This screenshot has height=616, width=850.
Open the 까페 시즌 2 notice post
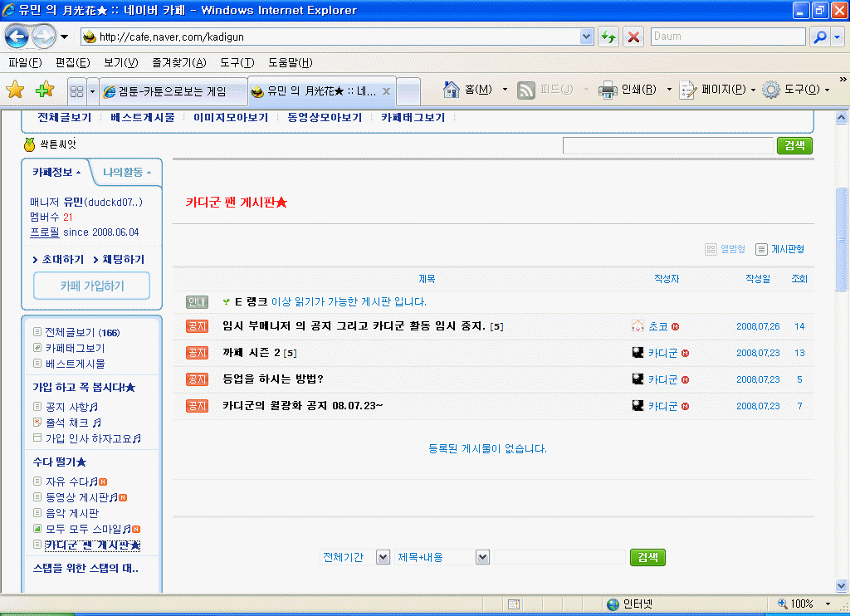tap(252, 353)
